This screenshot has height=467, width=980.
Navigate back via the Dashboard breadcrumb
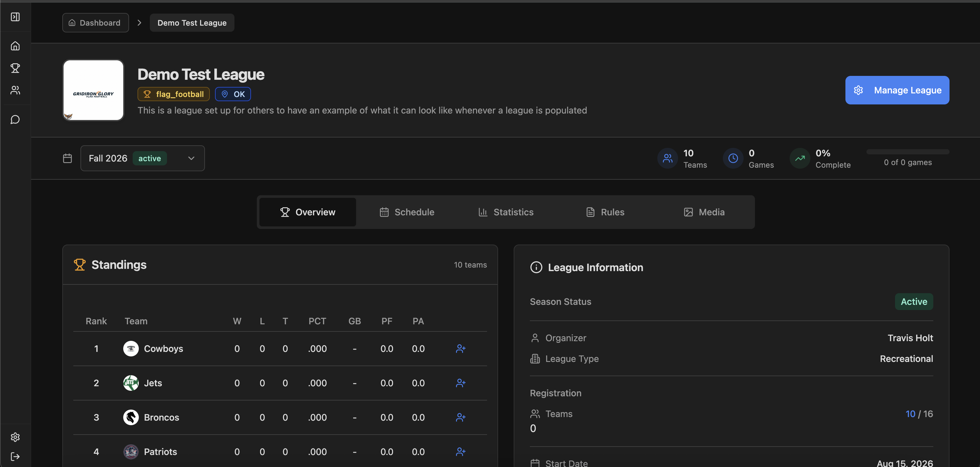[x=95, y=22]
